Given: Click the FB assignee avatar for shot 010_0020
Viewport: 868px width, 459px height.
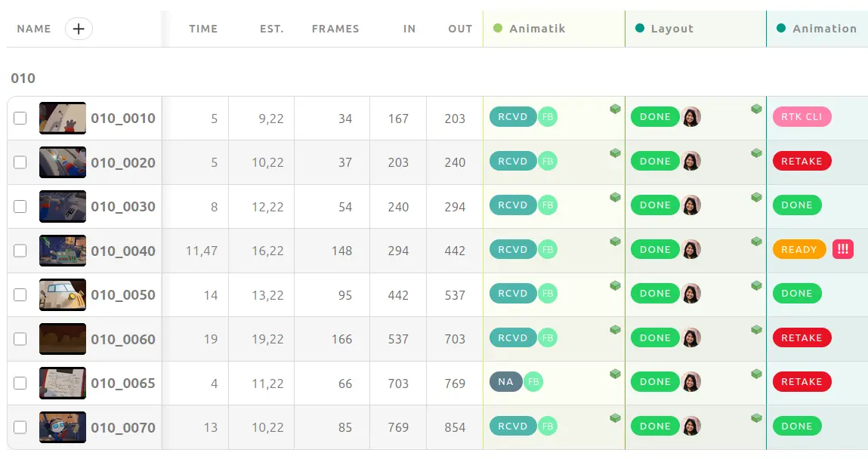Looking at the screenshot, I should pyautogui.click(x=547, y=162).
